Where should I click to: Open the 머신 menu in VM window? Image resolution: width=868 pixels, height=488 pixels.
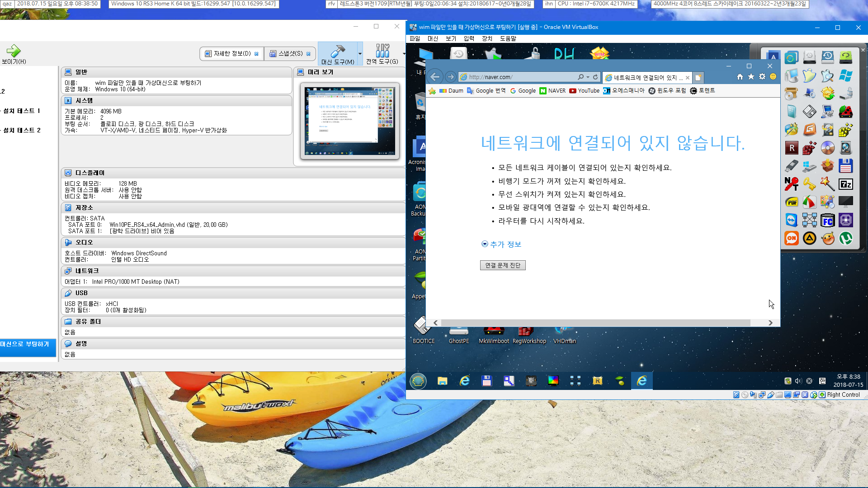tap(433, 39)
